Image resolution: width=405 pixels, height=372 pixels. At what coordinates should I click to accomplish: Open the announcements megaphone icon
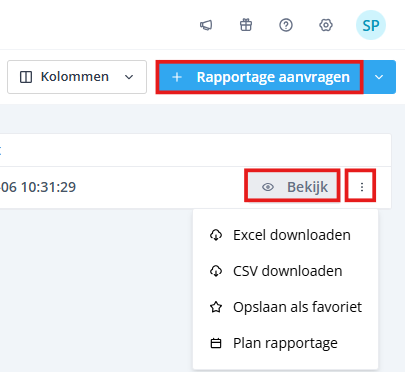(x=206, y=25)
